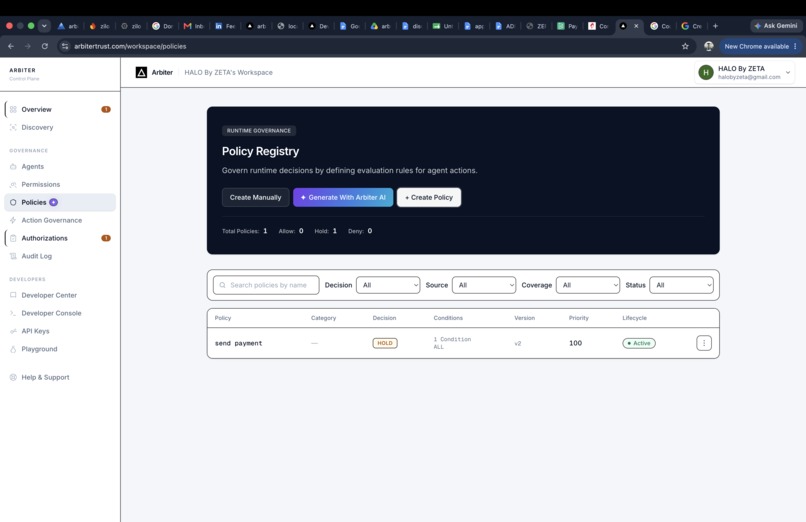Close the active browser tab
This screenshot has width=806, height=522.
click(636, 26)
